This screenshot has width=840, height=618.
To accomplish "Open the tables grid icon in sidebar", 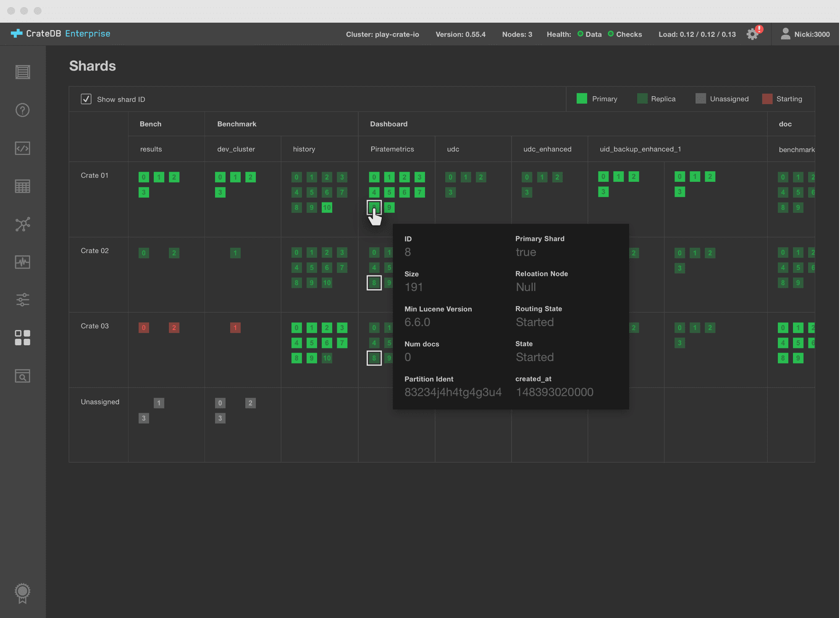I will click(23, 186).
